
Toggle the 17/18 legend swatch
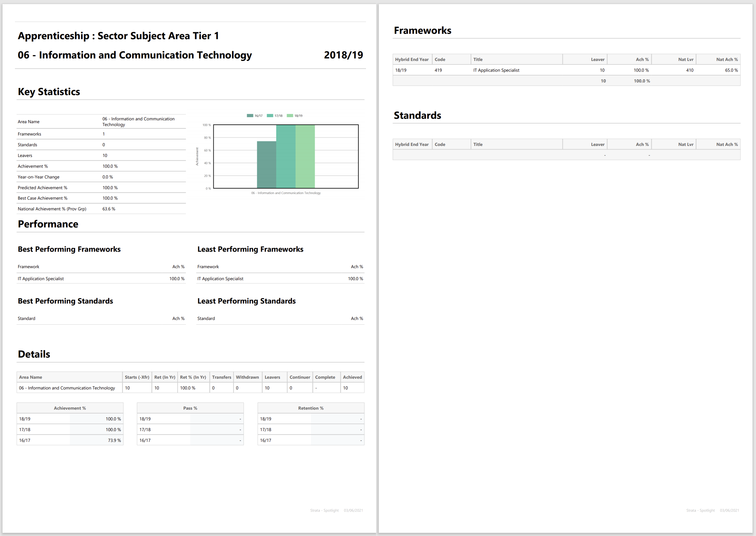[x=270, y=116]
